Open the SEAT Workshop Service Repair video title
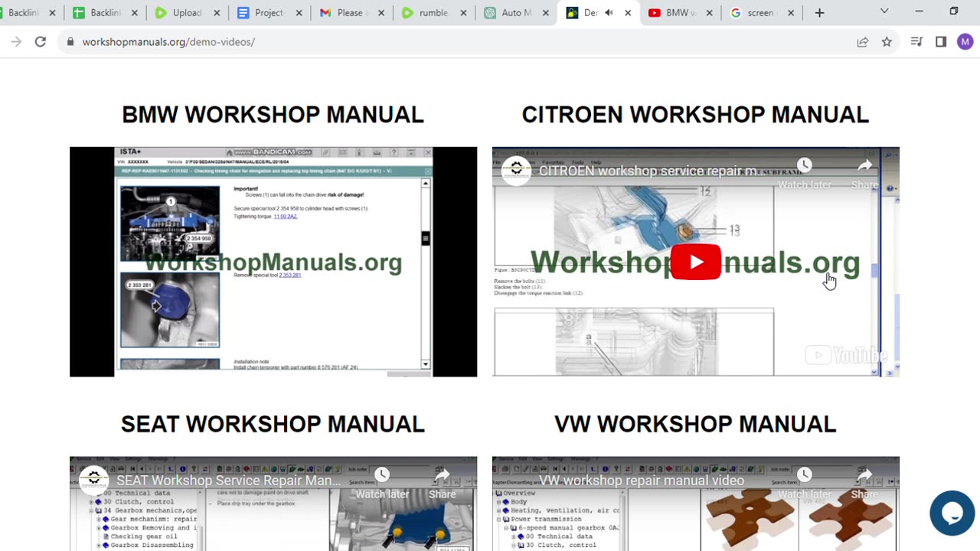Viewport: 980px width, 551px height. coord(228,481)
